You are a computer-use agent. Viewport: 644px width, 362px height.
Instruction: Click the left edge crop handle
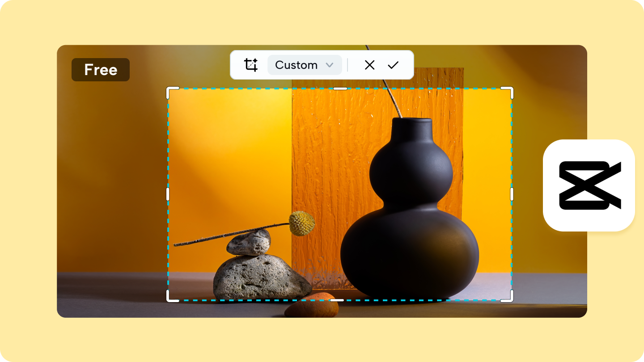pos(169,194)
